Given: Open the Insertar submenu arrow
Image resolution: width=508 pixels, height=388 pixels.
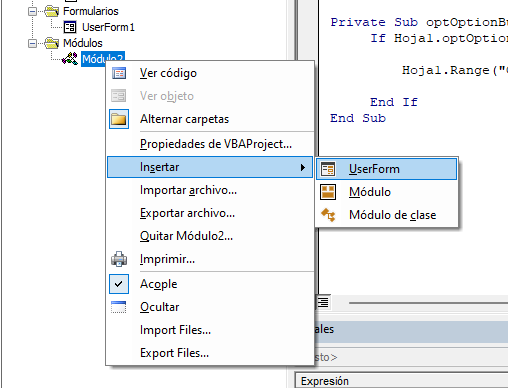Looking at the screenshot, I should point(303,167).
